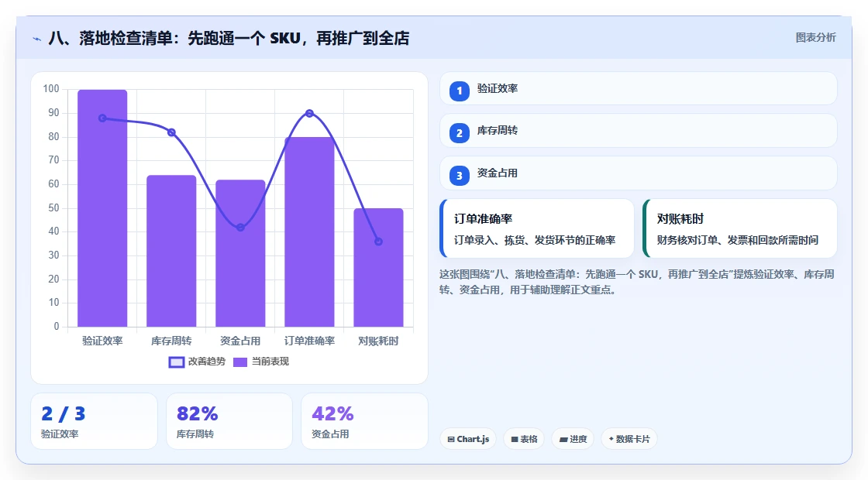Open the 订单准确率 card
The image size is (868, 480).
536,228
